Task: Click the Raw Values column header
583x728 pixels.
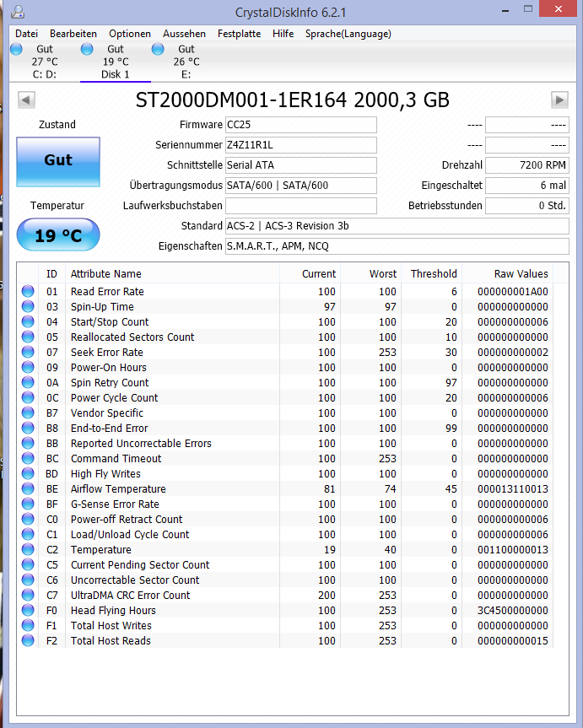Action: 507,274
